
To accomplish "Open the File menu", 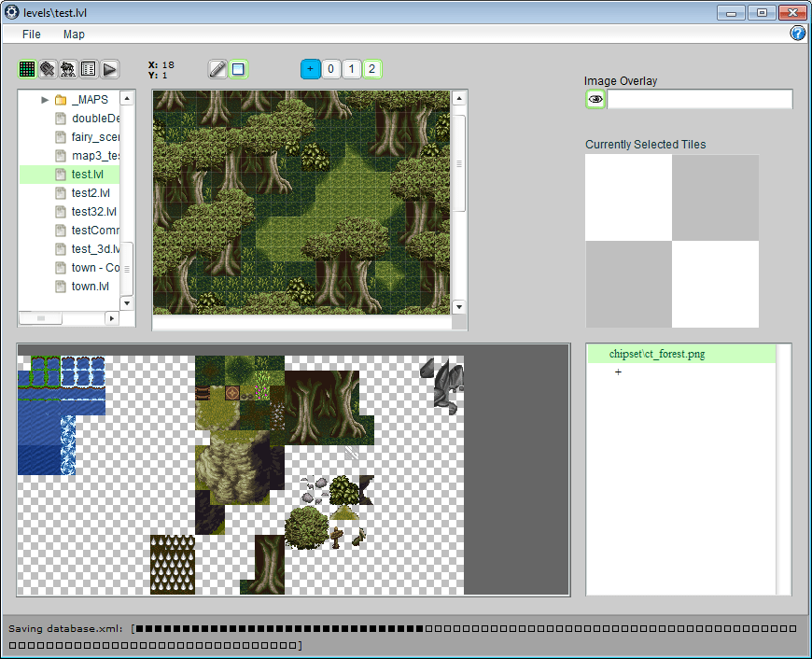I will [x=32, y=34].
